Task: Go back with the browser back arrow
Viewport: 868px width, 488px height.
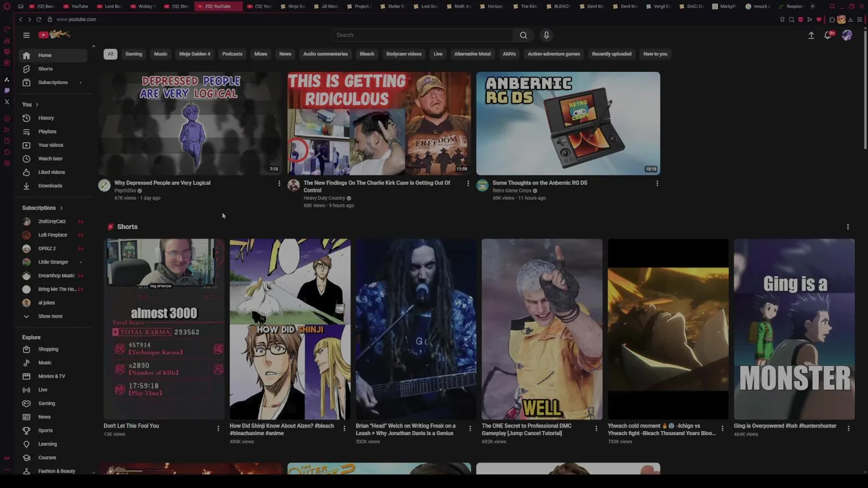Action: [x=20, y=20]
